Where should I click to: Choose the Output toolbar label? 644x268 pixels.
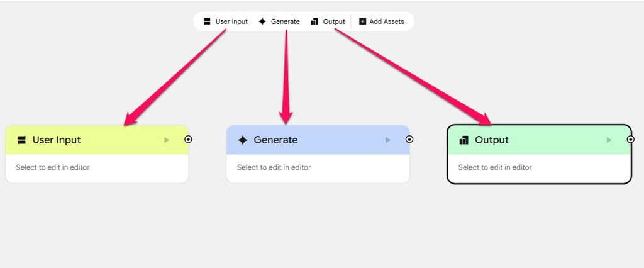pyautogui.click(x=334, y=21)
